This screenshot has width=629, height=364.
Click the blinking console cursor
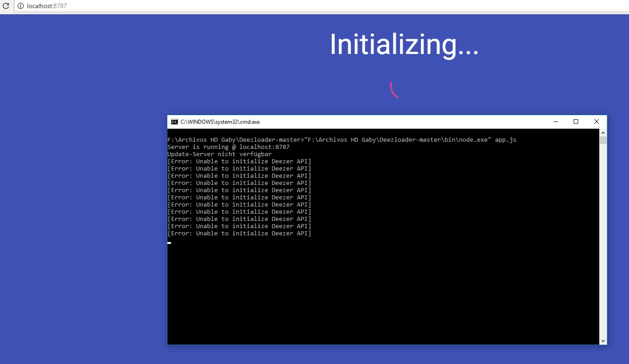[169, 243]
